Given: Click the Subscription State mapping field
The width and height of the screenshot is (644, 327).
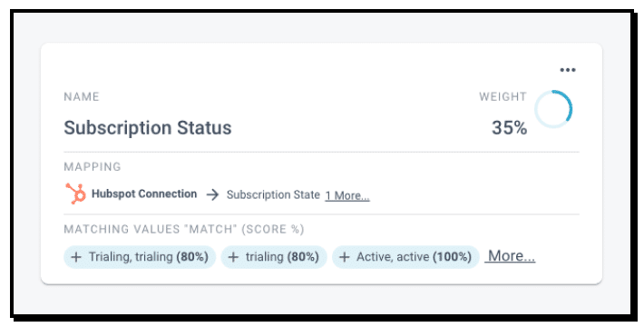Looking at the screenshot, I should pyautogui.click(x=273, y=194).
